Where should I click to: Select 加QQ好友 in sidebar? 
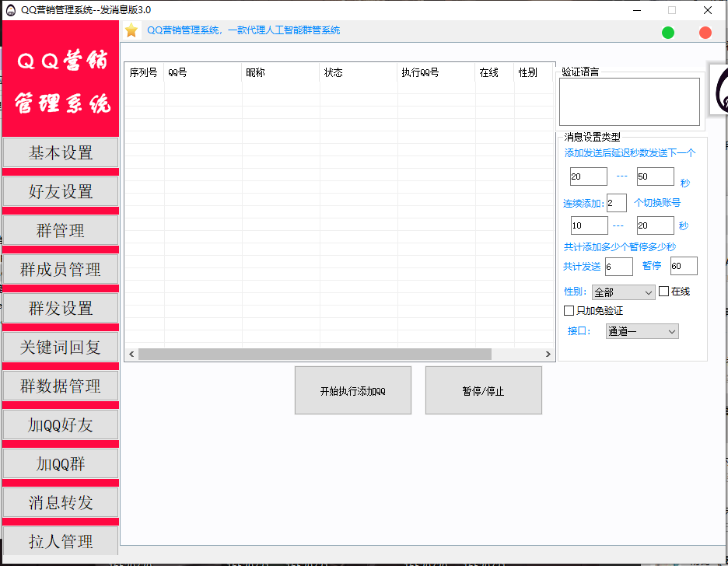click(61, 424)
